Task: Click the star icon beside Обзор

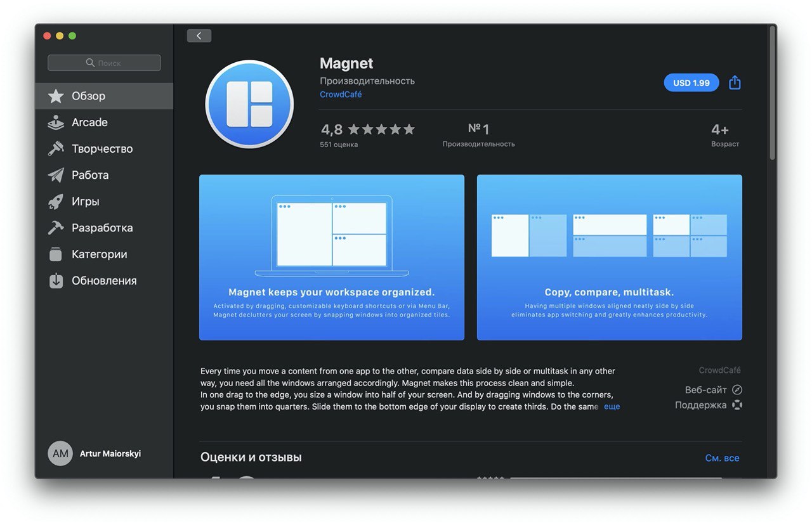Action: click(x=56, y=96)
